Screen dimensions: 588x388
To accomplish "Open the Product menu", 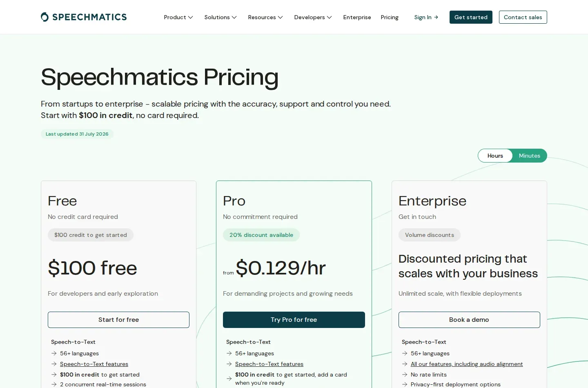I will (178, 17).
